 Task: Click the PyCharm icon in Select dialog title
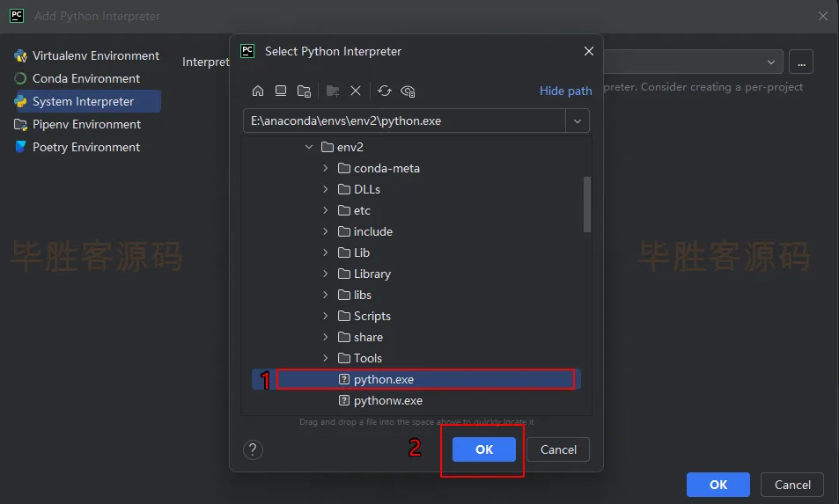coord(247,51)
